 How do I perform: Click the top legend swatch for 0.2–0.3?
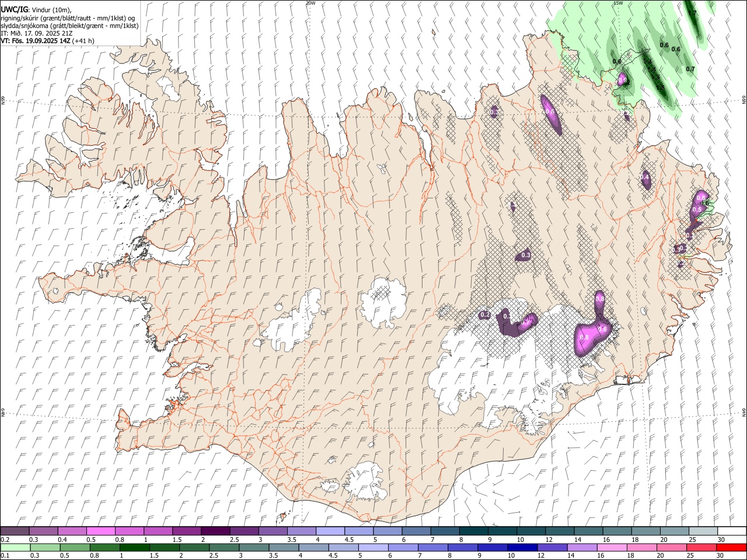15,531
